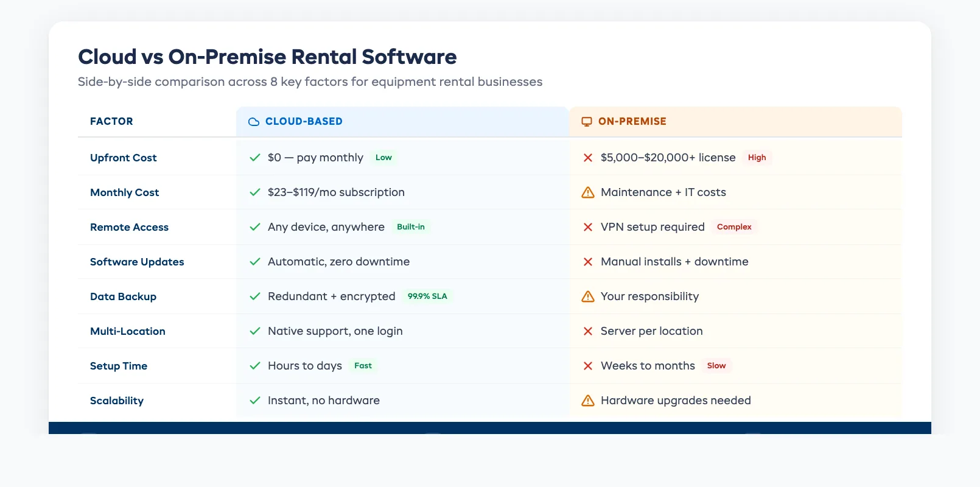Click 'Hours to days' text
The width and height of the screenshot is (980, 487).
[305, 366]
